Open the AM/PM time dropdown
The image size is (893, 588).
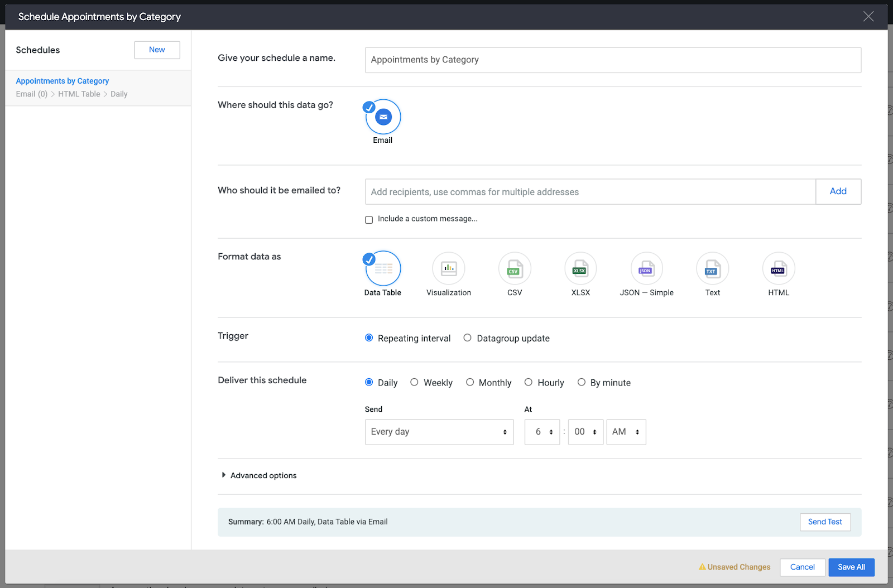point(626,432)
